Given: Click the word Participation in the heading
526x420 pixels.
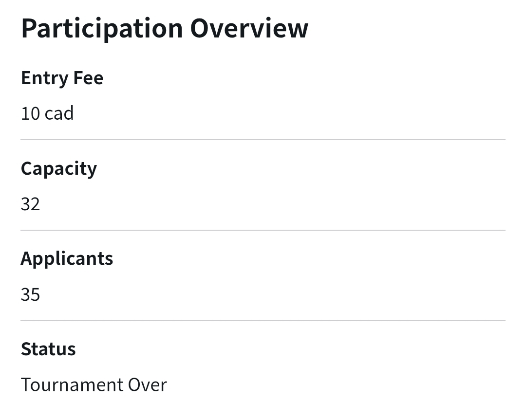Looking at the screenshot, I should (101, 28).
